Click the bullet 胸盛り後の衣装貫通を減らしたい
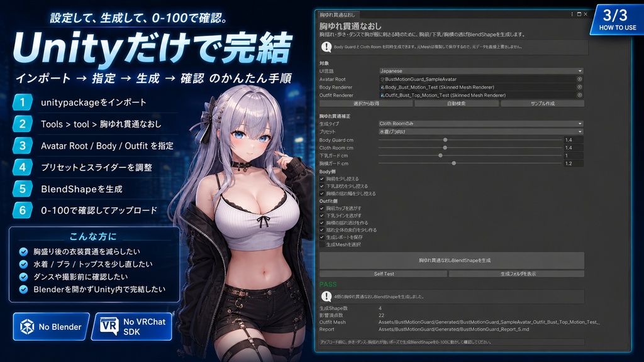 point(87,251)
